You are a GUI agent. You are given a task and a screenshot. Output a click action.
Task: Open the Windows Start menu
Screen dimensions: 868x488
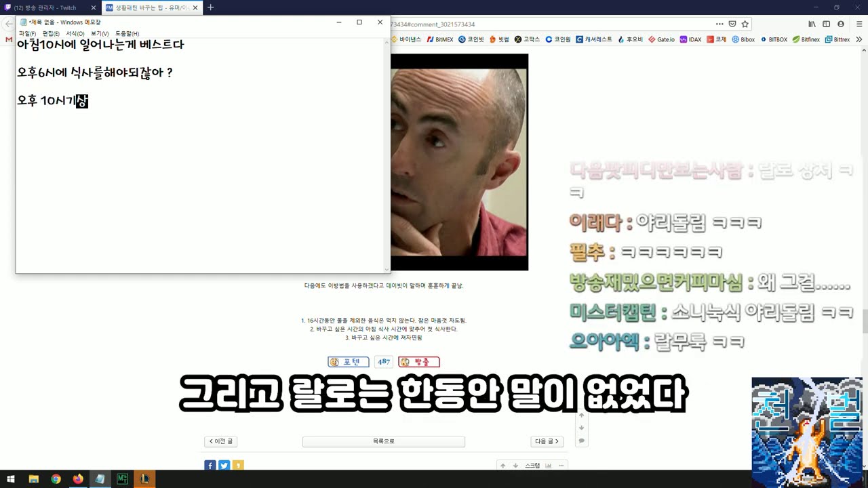tap(11, 479)
